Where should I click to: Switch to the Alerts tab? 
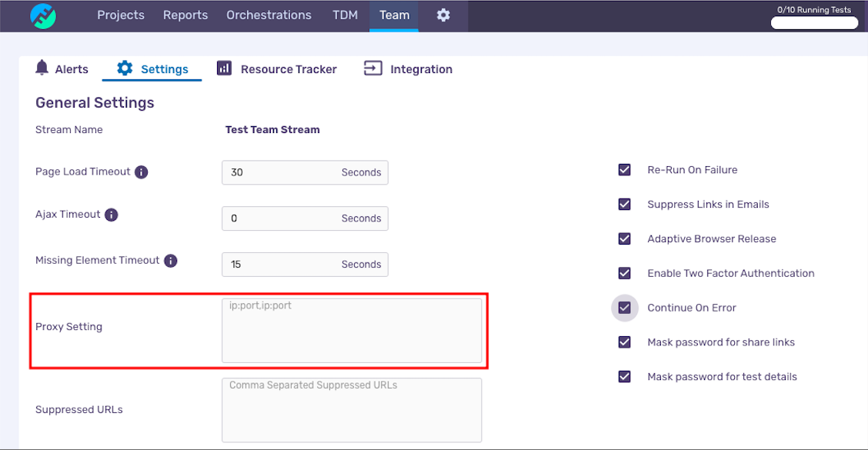click(x=62, y=68)
